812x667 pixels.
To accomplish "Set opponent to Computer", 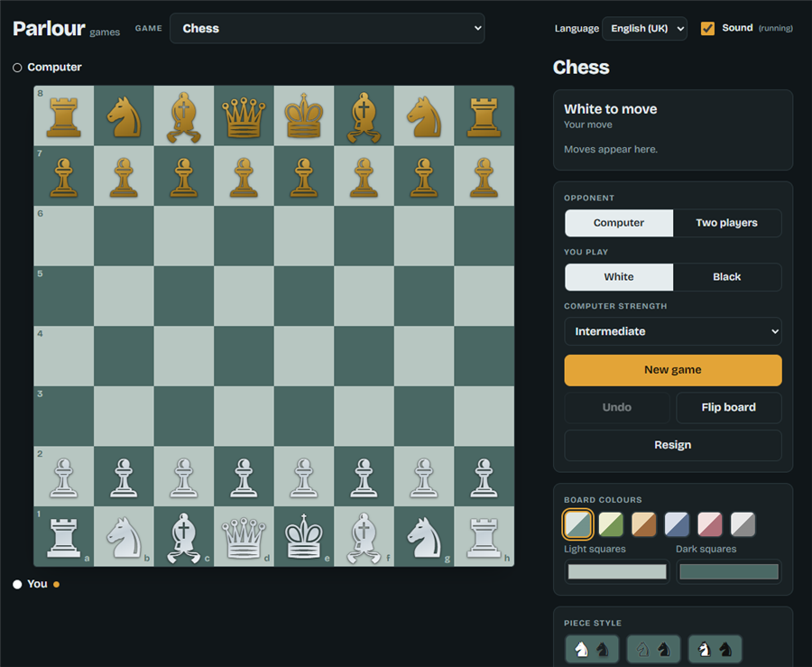I will 619,223.
